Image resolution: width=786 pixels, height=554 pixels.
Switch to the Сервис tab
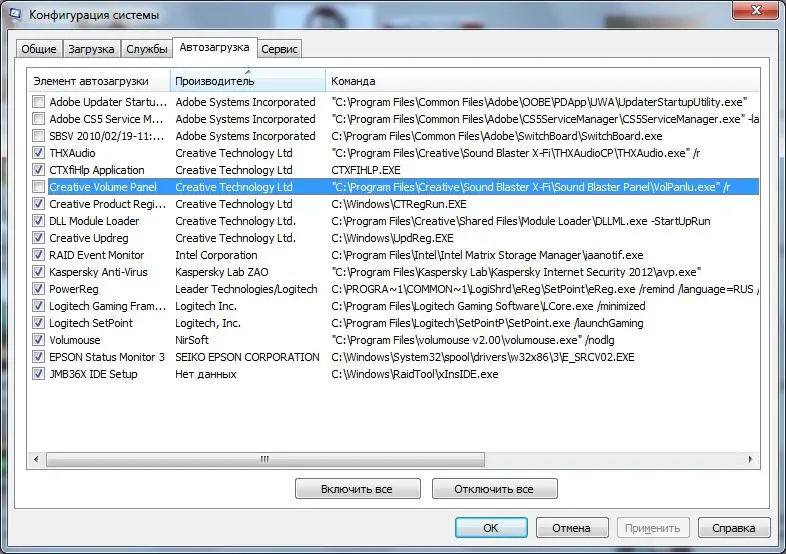[279, 49]
